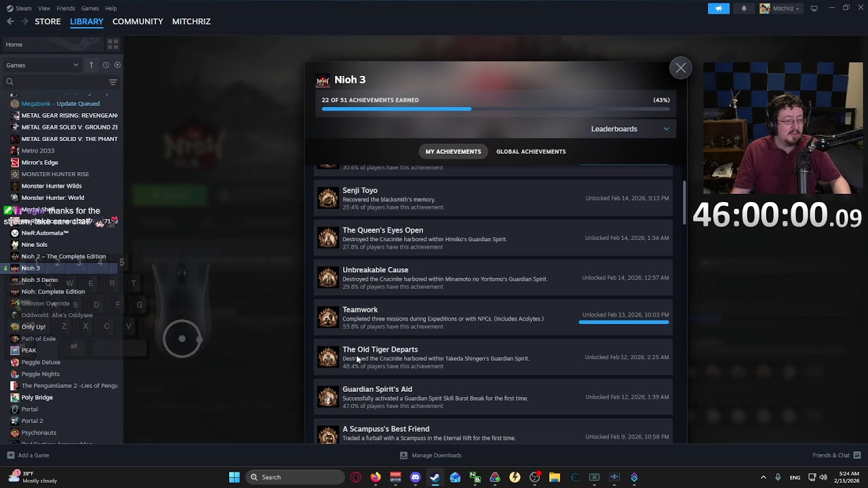Open the notifications bell
This screenshot has width=868, height=488.
(x=744, y=8)
